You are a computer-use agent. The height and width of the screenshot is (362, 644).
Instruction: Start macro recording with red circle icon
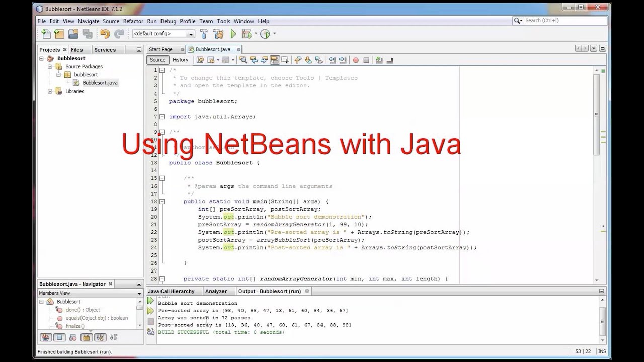356,60
